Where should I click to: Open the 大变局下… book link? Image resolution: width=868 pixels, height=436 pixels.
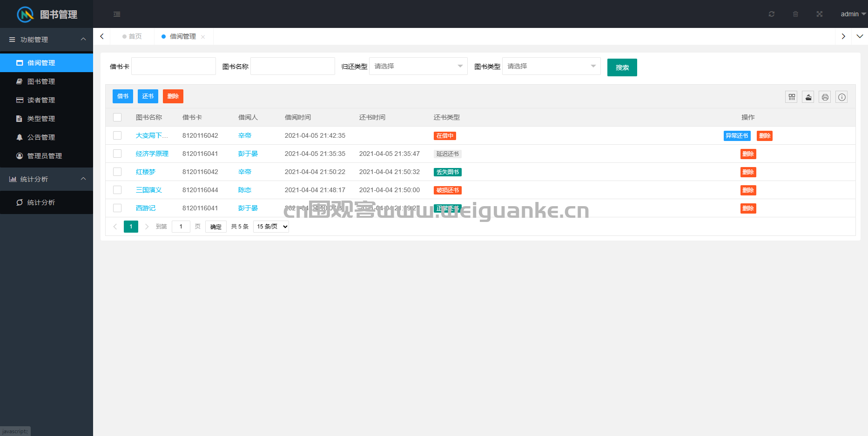pos(152,135)
